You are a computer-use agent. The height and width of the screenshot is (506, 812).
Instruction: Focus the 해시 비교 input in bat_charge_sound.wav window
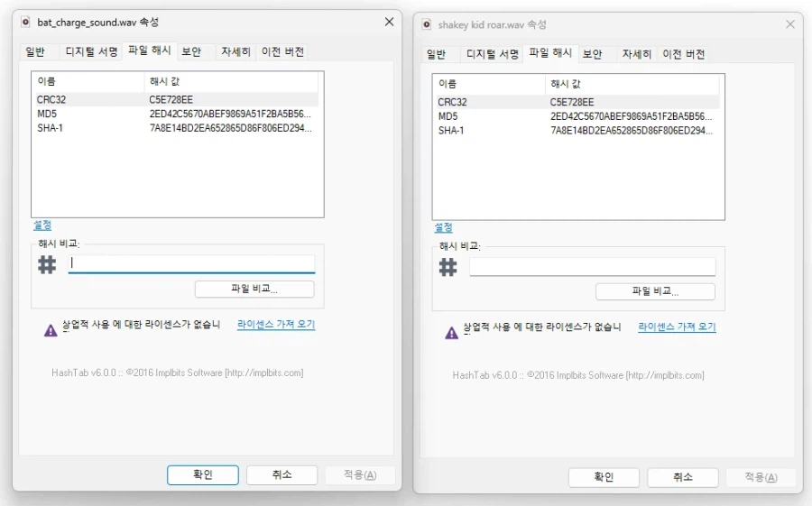click(x=191, y=263)
